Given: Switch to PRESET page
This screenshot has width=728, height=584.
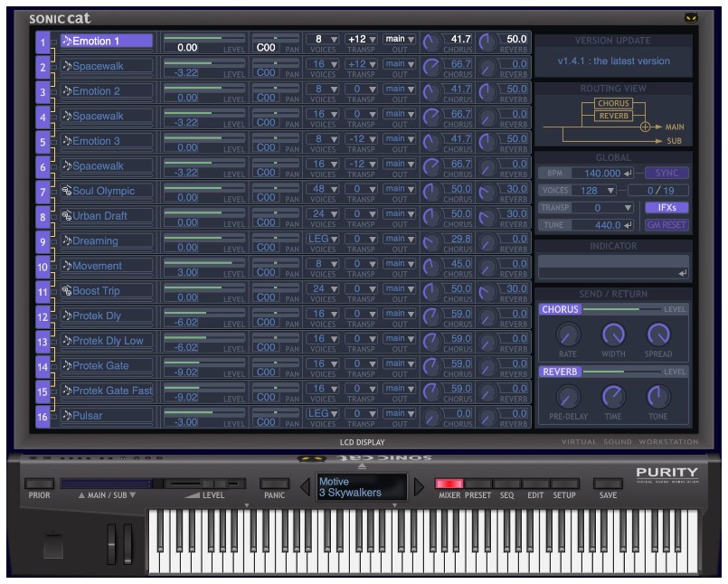Looking at the screenshot, I should pyautogui.click(x=477, y=484).
